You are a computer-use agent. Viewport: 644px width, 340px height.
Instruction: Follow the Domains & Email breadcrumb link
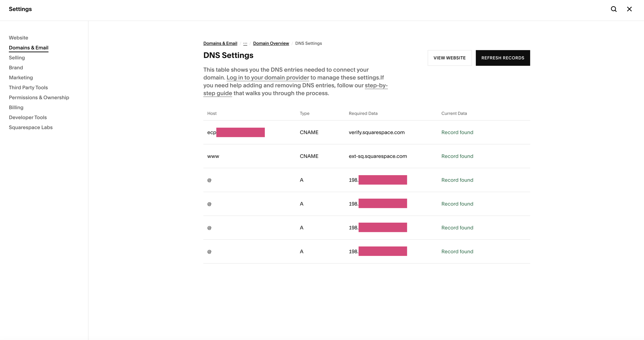[x=220, y=43]
